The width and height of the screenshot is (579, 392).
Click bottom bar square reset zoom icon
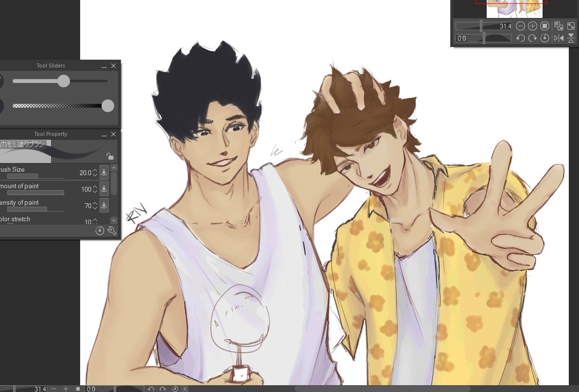click(78, 389)
